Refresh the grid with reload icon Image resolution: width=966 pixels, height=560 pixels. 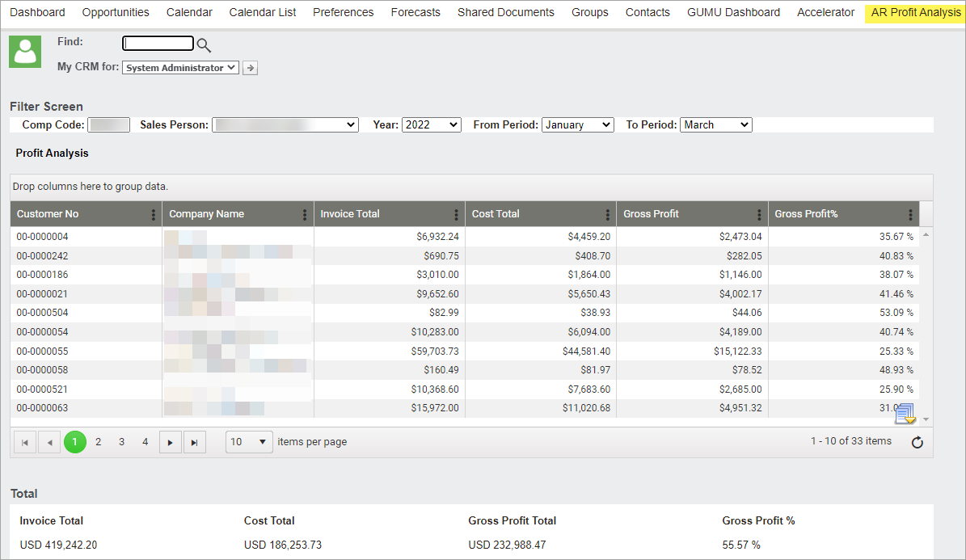917,442
